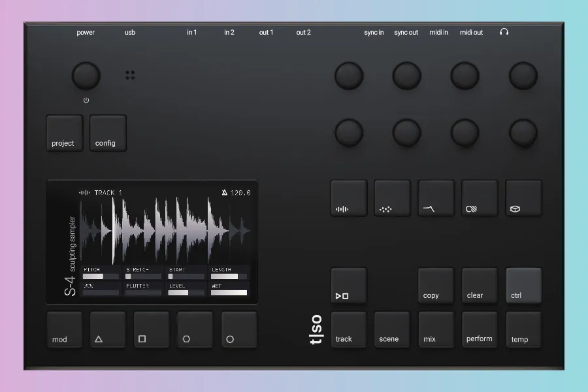Open the config button
Image resolution: width=588 pixels, height=392 pixels.
point(108,133)
